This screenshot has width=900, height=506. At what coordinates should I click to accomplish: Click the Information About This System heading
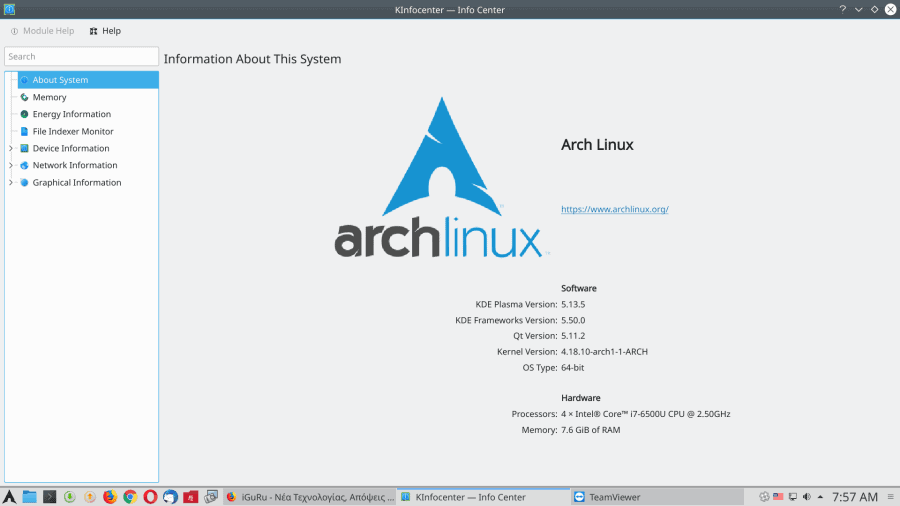click(253, 59)
